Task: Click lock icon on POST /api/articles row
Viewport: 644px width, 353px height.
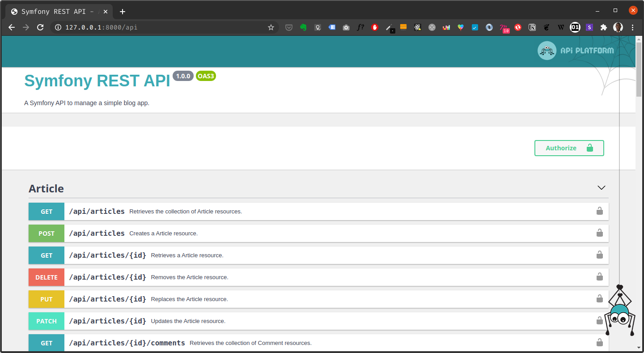Action: 599,233
